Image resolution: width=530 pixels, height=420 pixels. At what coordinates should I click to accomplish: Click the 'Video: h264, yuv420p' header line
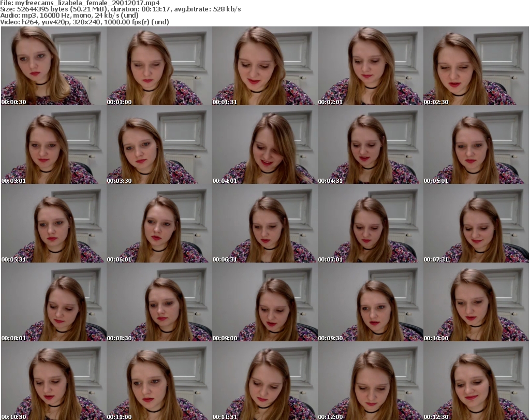[x=84, y=22]
